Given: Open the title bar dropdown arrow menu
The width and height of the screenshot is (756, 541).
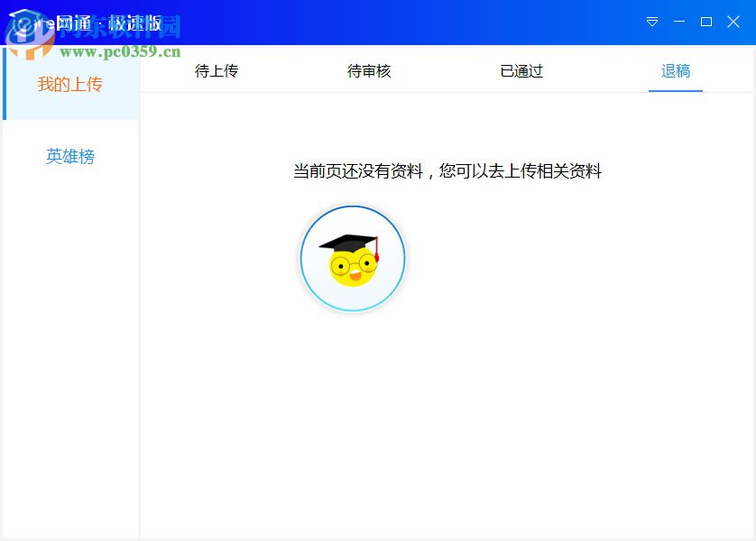Looking at the screenshot, I should point(652,22).
